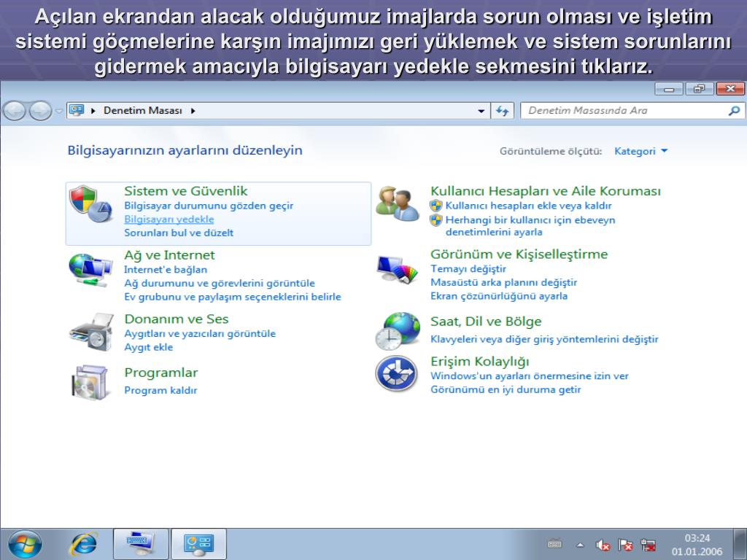This screenshot has height=560, width=747.
Task: Click the keyboard tray icon
Action: [x=554, y=543]
